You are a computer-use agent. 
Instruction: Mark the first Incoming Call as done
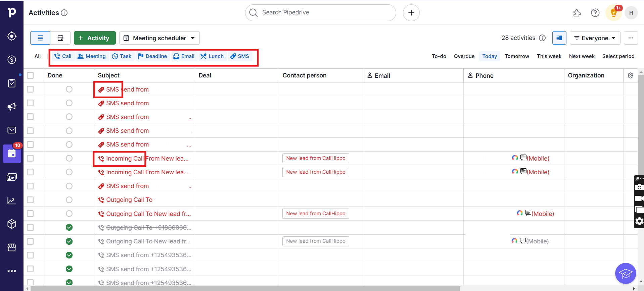click(69, 158)
